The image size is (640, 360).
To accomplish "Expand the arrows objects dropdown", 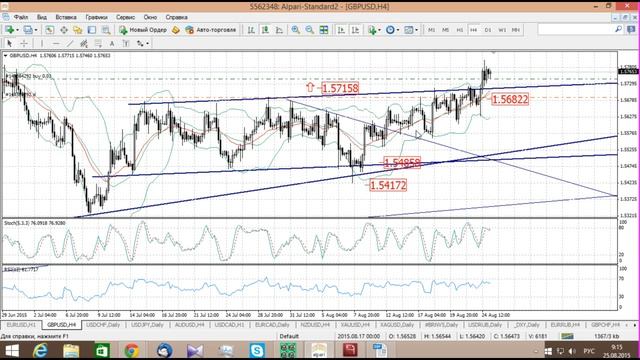I will pyautogui.click(x=147, y=43).
